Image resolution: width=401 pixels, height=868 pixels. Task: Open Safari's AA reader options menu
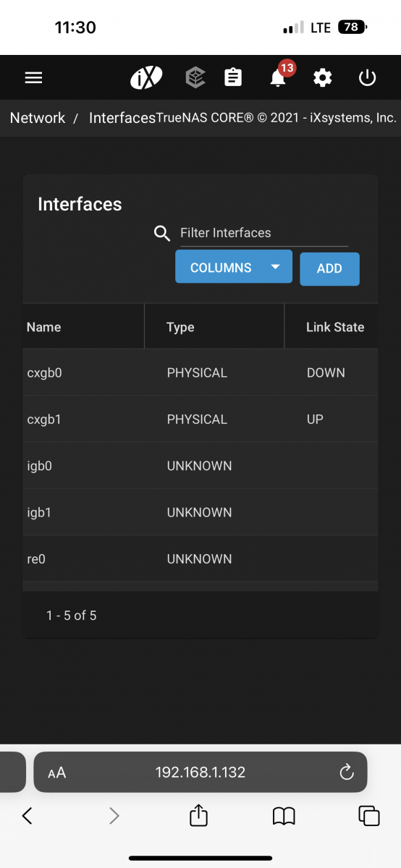pyautogui.click(x=57, y=773)
